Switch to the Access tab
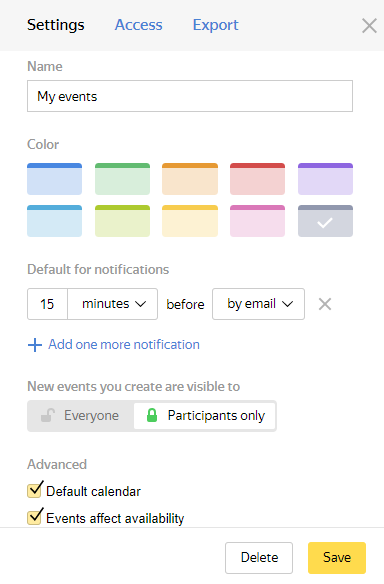 139,25
